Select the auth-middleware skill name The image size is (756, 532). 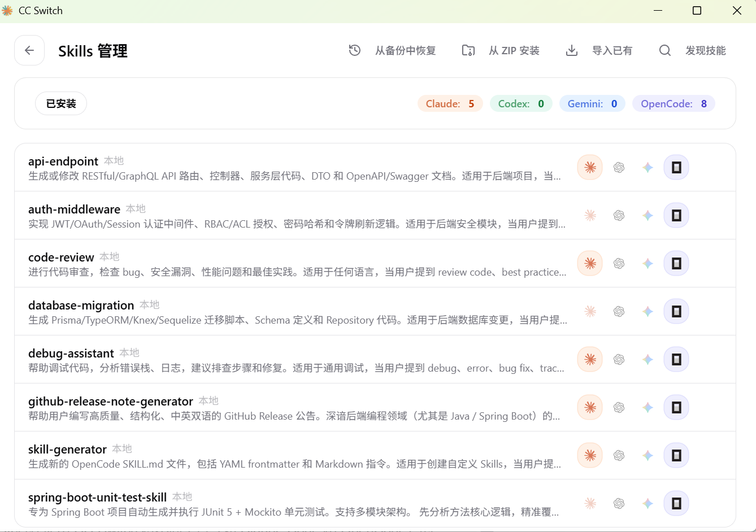[74, 210]
